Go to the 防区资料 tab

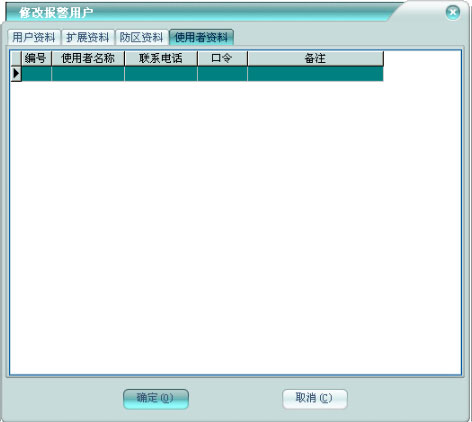[141, 37]
